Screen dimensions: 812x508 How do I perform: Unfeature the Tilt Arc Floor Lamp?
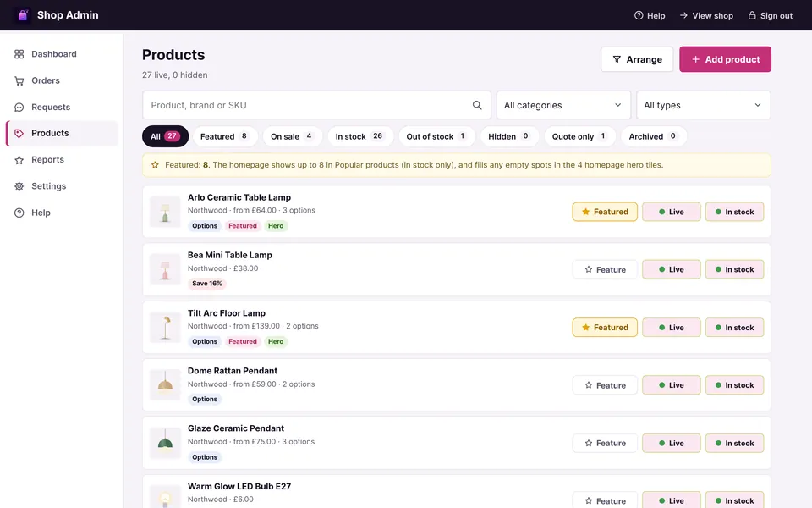tap(605, 327)
